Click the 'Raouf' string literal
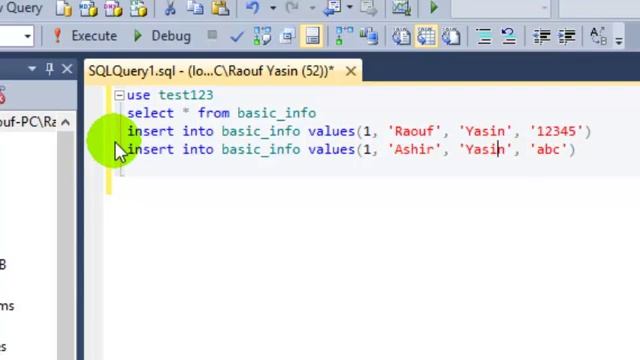This screenshot has height=360, width=640. (414, 131)
